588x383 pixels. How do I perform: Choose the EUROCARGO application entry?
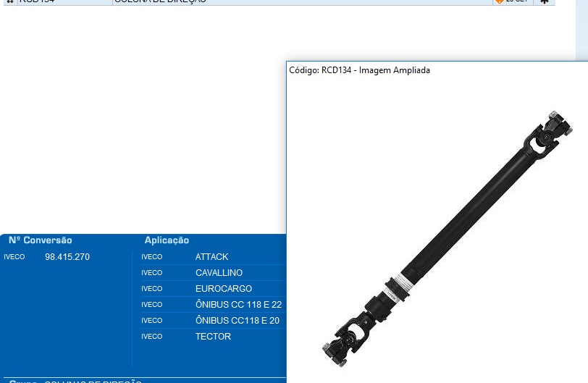pos(223,289)
